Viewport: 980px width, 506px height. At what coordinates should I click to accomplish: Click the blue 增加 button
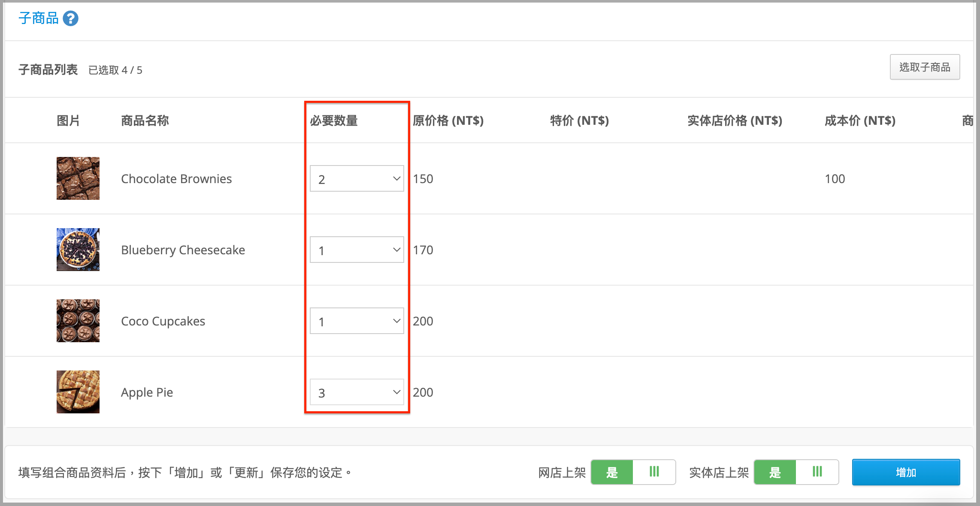(906, 472)
